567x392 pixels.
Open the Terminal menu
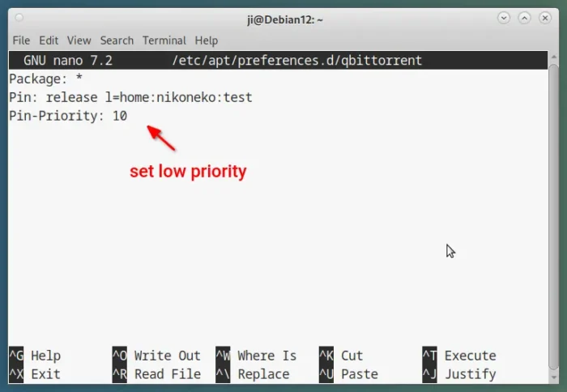164,40
